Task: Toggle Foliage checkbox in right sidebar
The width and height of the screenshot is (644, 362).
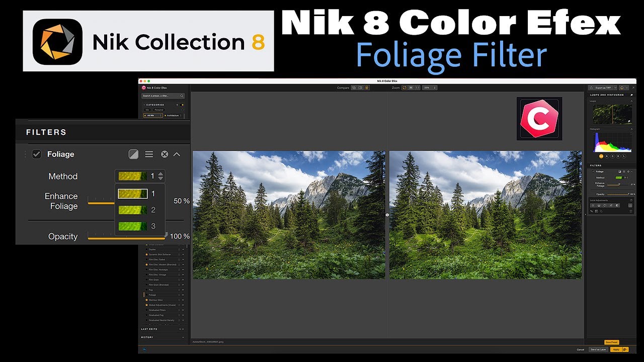Action: click(x=593, y=171)
